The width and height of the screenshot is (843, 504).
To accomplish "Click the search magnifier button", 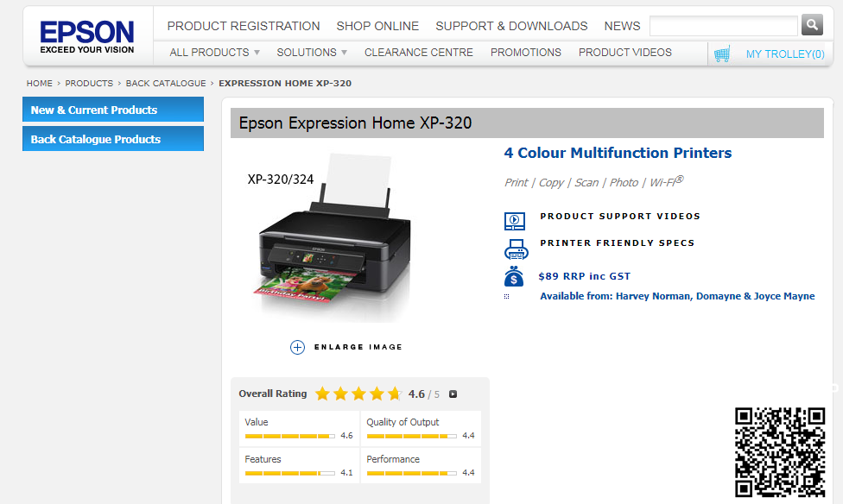I will coord(812,25).
